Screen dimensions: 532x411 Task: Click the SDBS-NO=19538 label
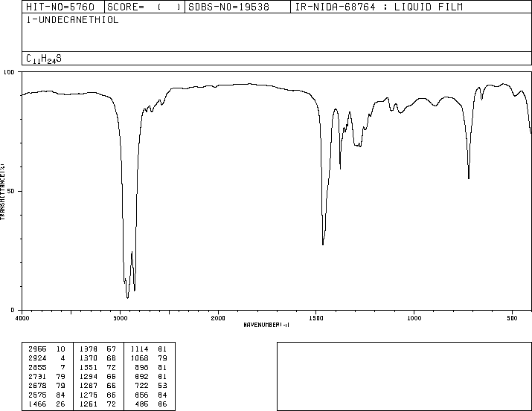(228, 7)
